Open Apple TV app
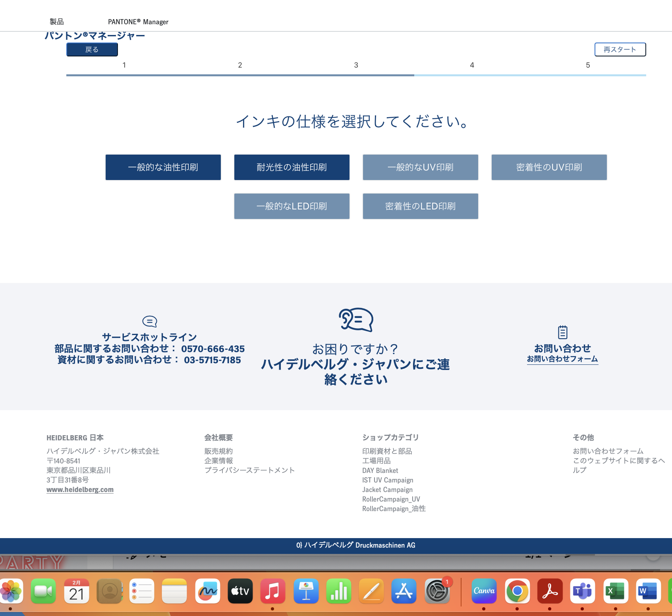Image resolution: width=672 pixels, height=616 pixels. click(x=240, y=591)
